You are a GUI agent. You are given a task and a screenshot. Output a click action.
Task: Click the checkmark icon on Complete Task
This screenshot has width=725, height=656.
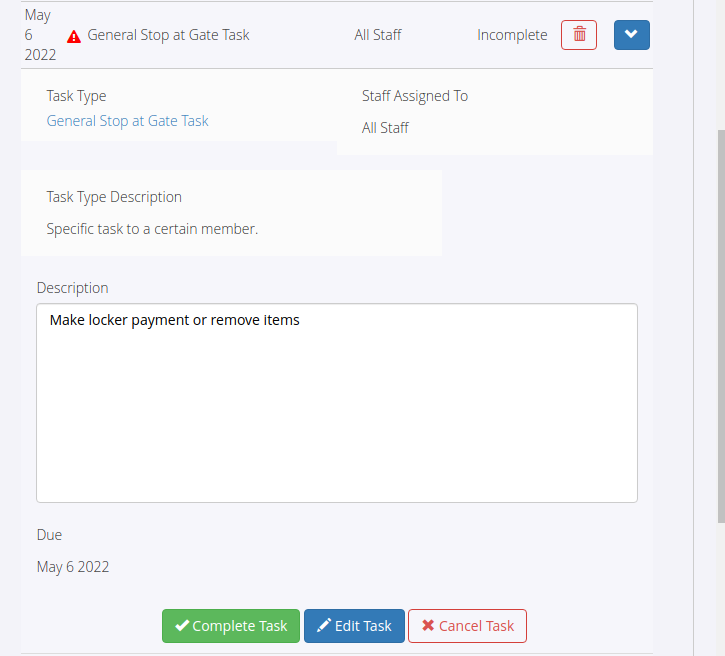pyautogui.click(x=182, y=625)
